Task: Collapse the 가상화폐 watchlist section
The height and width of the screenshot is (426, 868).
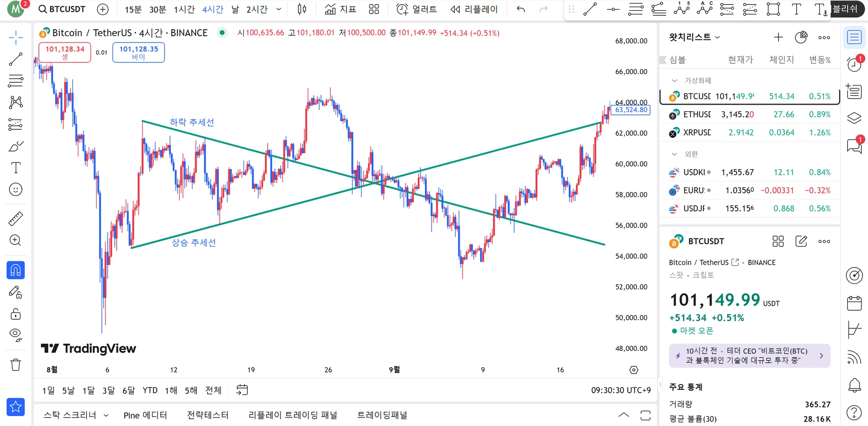Action: click(675, 80)
